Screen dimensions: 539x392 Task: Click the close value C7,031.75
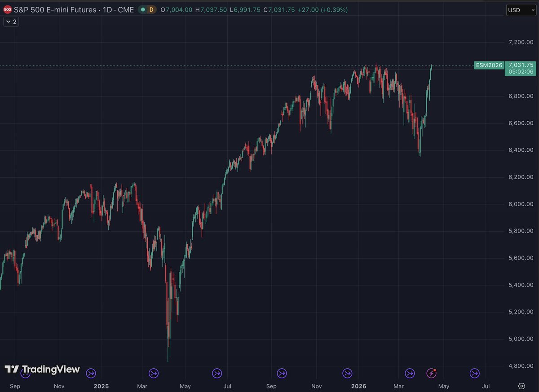click(x=279, y=9)
